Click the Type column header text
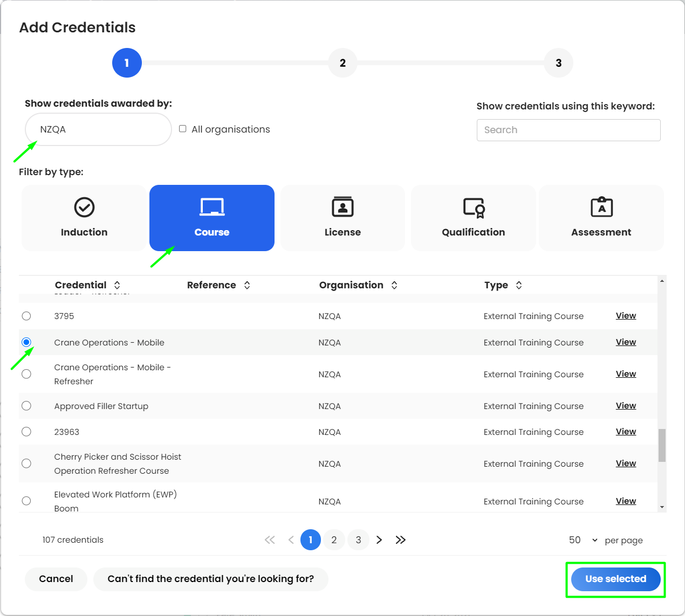 496,285
